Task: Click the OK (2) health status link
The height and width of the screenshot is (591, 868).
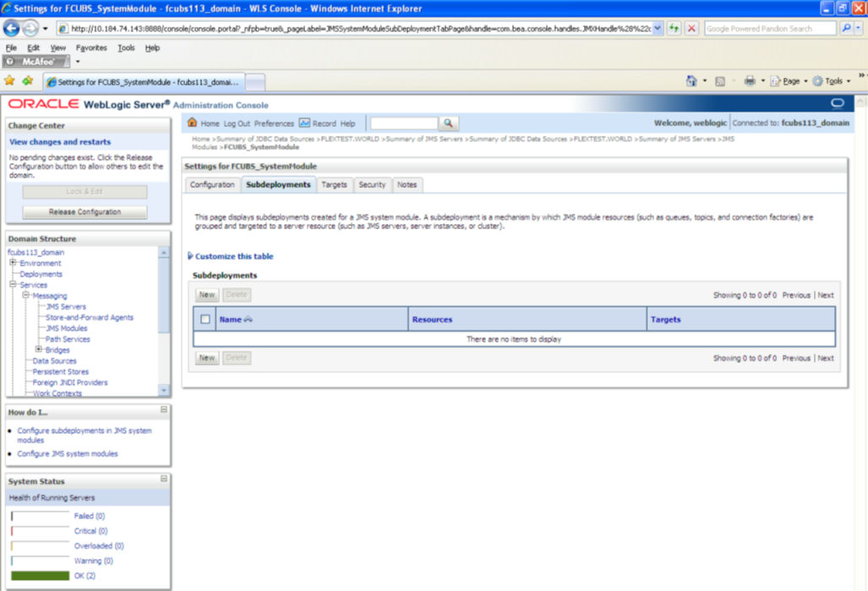Action: (x=85, y=576)
